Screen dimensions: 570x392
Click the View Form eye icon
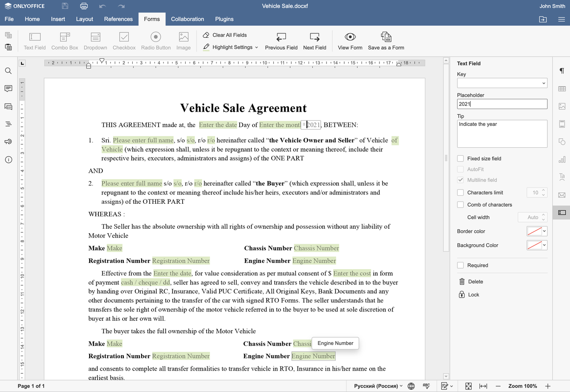[x=350, y=37]
